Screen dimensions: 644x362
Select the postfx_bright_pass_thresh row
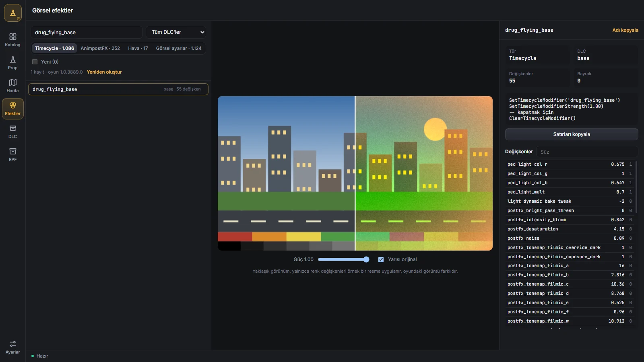(570, 210)
